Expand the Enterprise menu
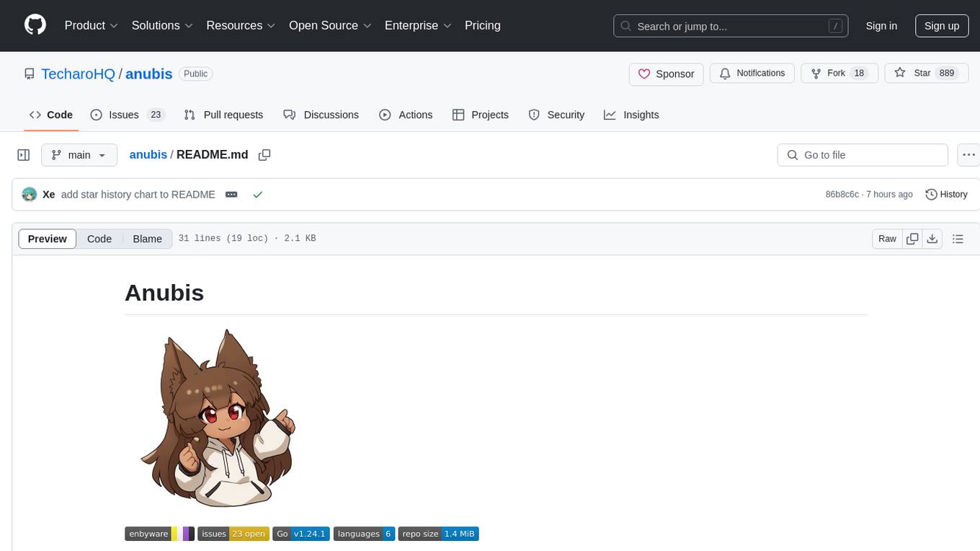This screenshot has width=980, height=551. [418, 25]
